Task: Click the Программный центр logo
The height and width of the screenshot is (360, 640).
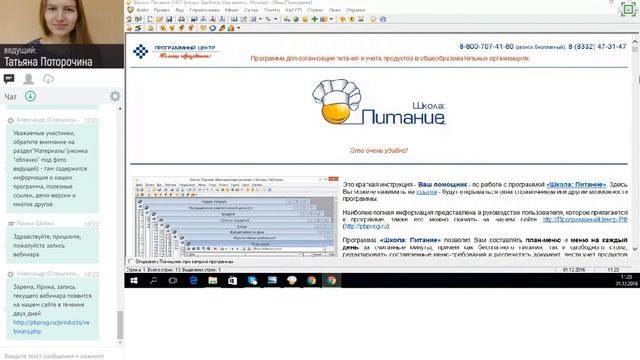Action: [175, 51]
